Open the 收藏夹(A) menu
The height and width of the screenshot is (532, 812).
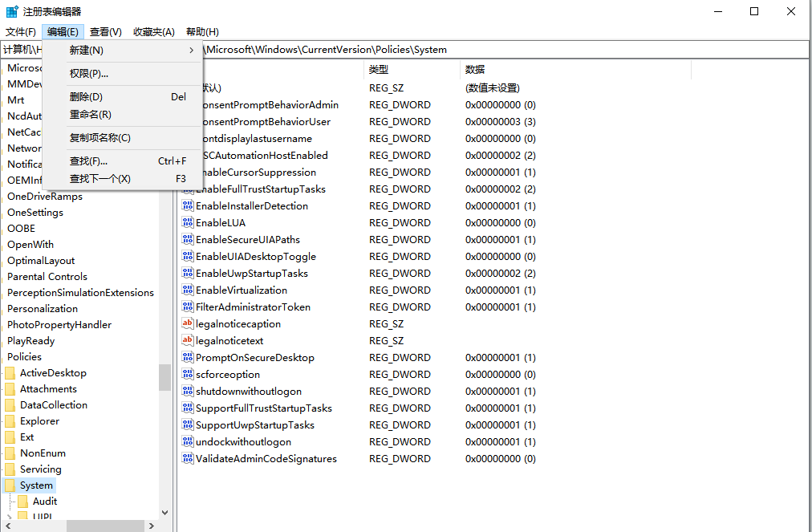(154, 32)
